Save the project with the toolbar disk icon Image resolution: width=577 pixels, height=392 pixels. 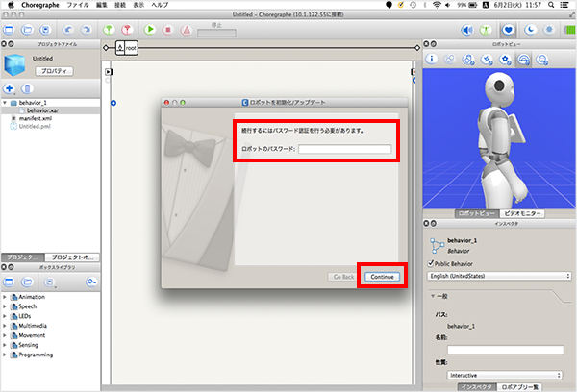(45, 30)
